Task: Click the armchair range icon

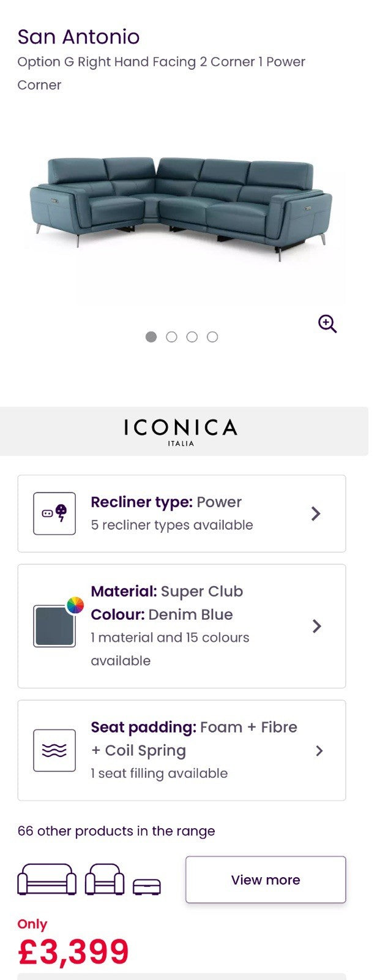Action: (x=105, y=880)
